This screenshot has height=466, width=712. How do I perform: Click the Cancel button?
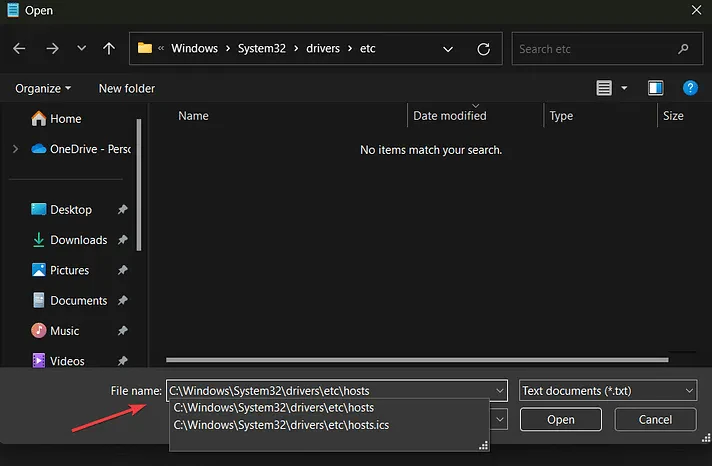655,419
